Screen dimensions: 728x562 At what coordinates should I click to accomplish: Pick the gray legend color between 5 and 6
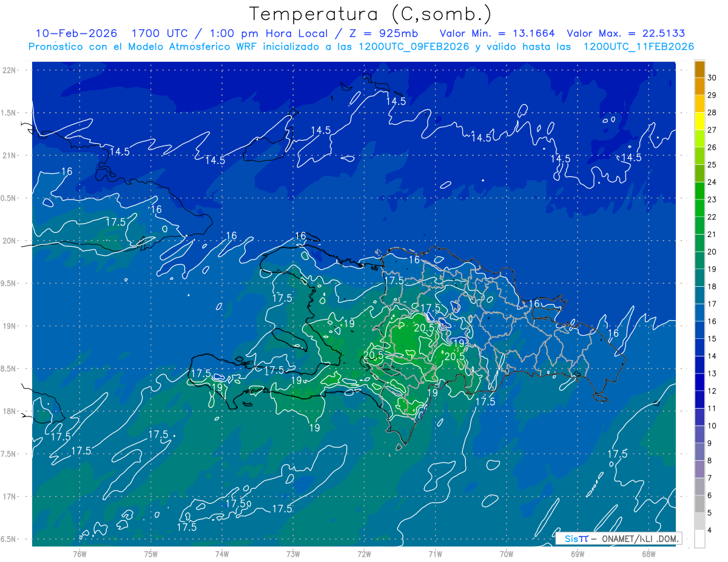[699, 504]
